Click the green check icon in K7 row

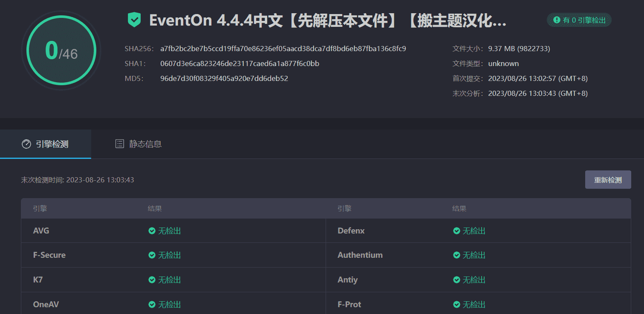pyautogui.click(x=152, y=280)
